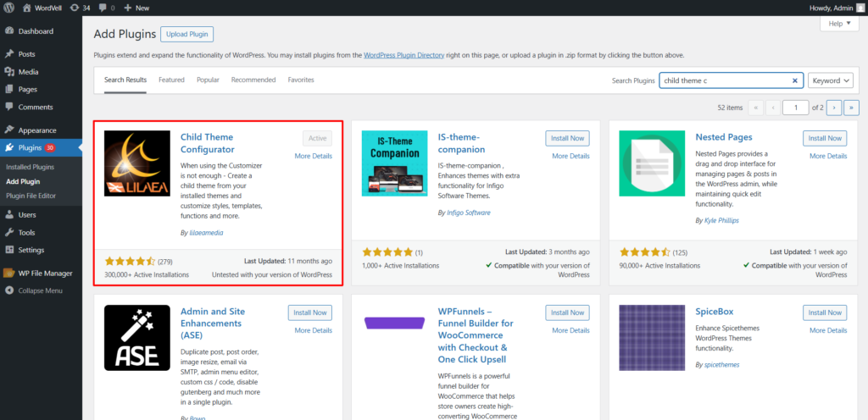The width and height of the screenshot is (868, 420).
Task: Install Admin and Site Enhancements plugin
Action: [x=310, y=312]
